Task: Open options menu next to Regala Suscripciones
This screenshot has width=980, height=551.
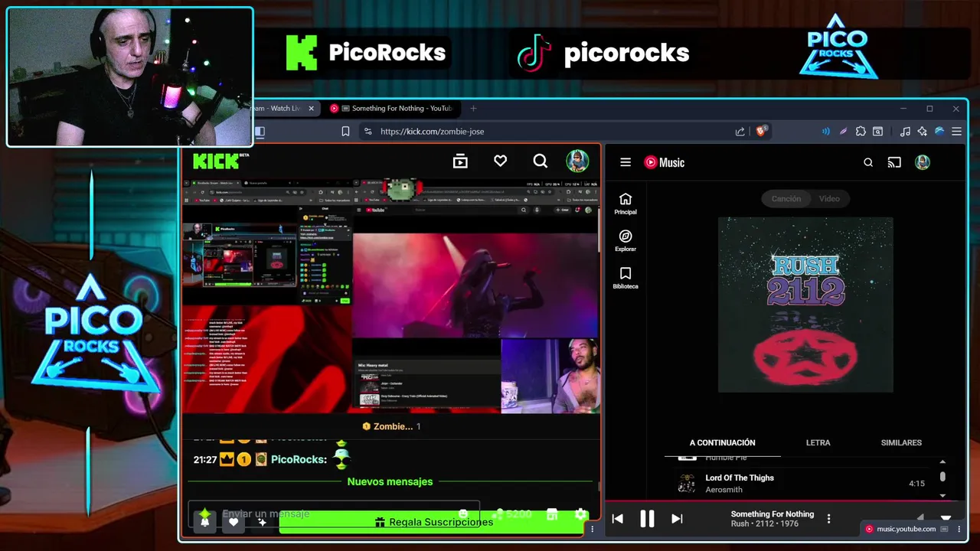Action: click(x=592, y=529)
